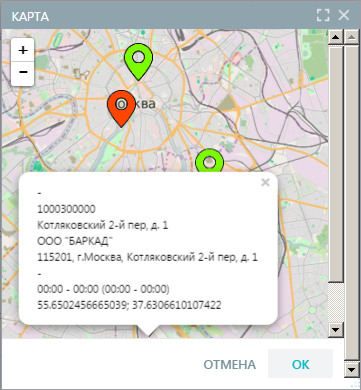This screenshot has height=390, width=361.
Task: Confirm with the OK button
Action: [300, 364]
